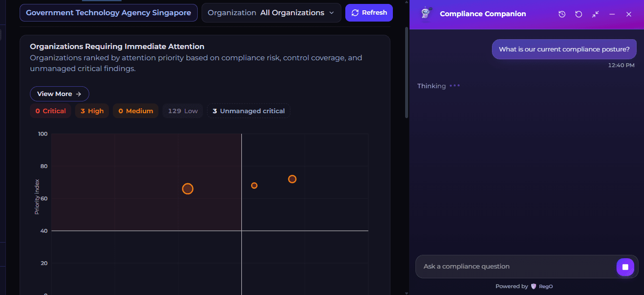The width and height of the screenshot is (644, 295).
Task: Click the Compliance Companion title
Action: (x=483, y=14)
